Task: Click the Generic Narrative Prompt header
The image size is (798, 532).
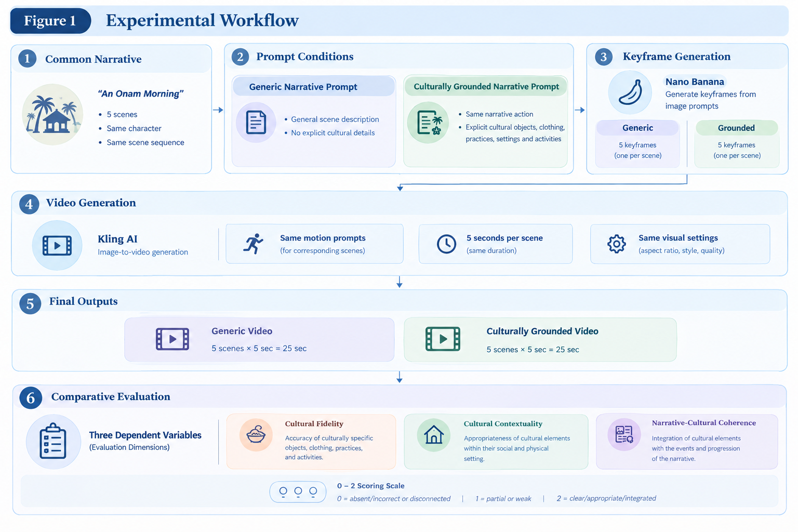Action: [x=314, y=87]
